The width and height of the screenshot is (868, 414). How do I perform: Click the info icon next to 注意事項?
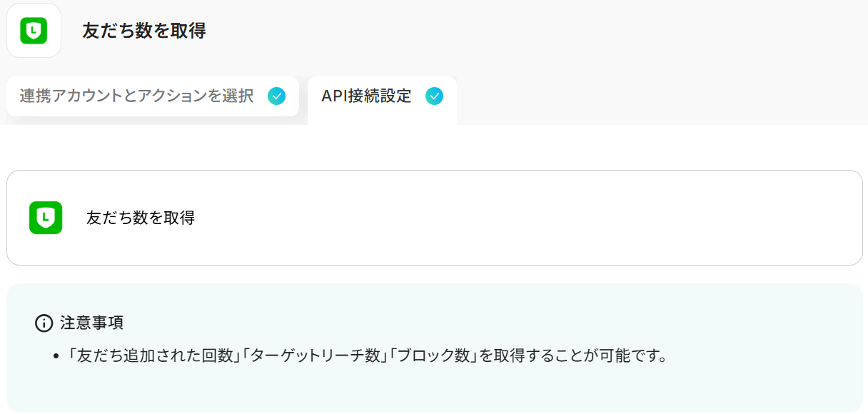click(x=44, y=323)
